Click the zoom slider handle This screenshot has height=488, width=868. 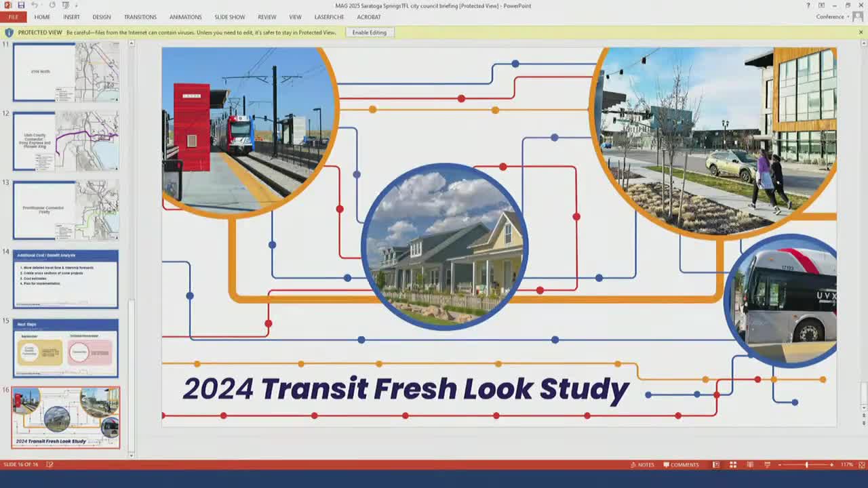(806, 465)
